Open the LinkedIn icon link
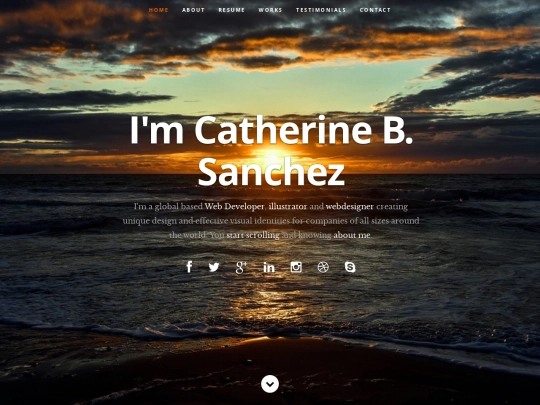The width and height of the screenshot is (540, 405). point(269,267)
